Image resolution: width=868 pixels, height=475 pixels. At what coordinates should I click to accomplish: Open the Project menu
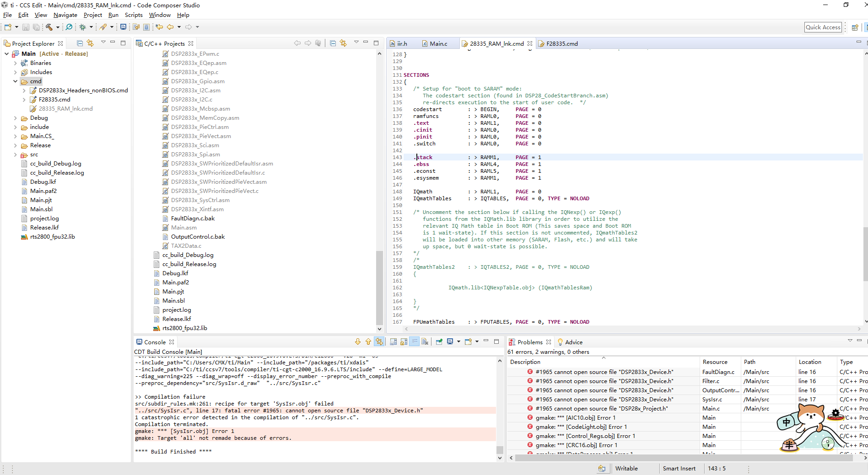pos(92,15)
